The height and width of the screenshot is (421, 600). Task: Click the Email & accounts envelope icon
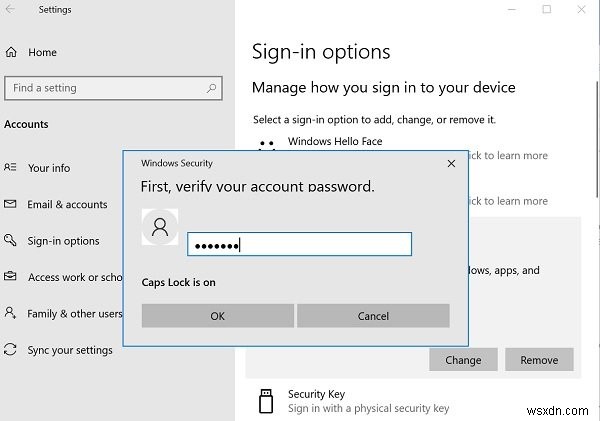(10, 204)
